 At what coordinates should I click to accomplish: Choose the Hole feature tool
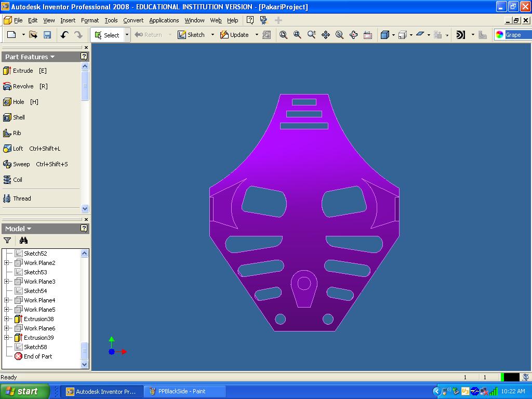(19, 102)
